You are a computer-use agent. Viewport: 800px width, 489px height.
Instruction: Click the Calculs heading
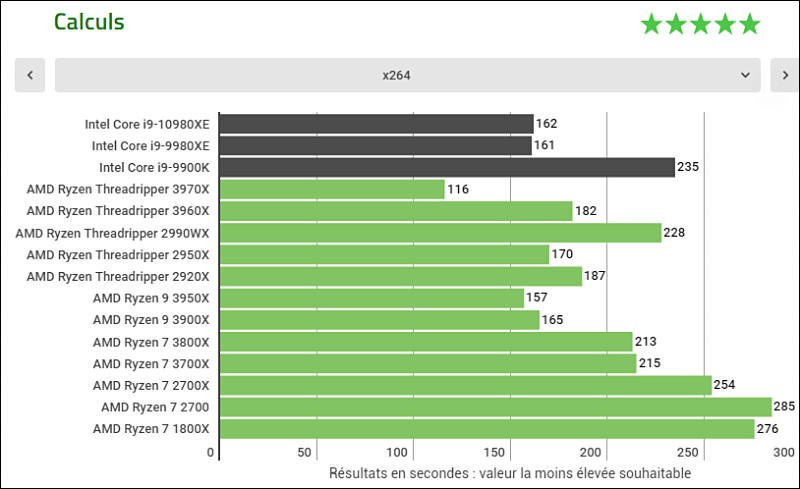[89, 22]
